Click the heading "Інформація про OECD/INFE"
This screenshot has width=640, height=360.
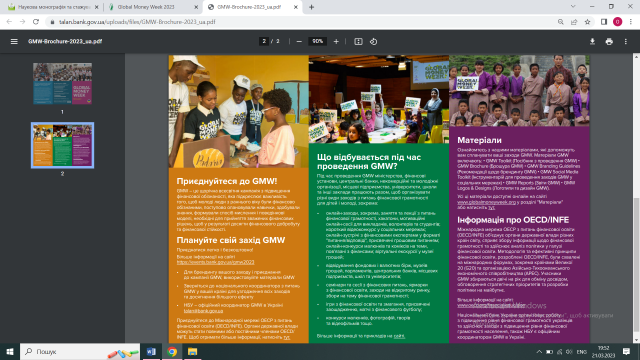click(x=513, y=220)
